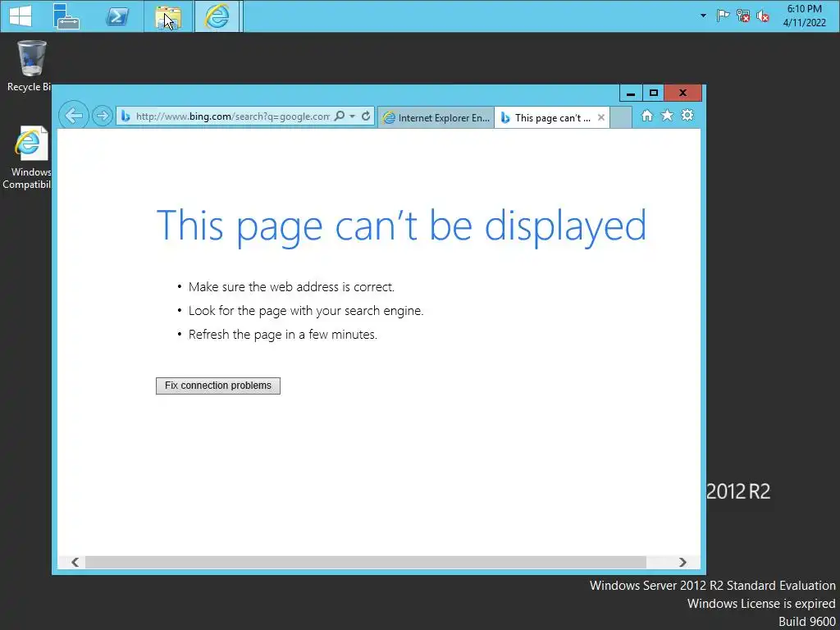Select Internet Explorer taskbar icon
Viewport: 840px width, 630px height.
(x=217, y=16)
